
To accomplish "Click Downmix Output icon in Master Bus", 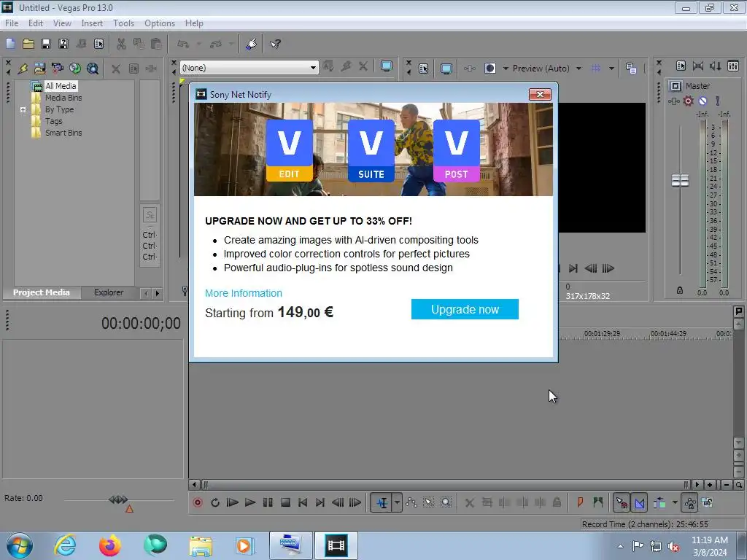I will 698,66.
